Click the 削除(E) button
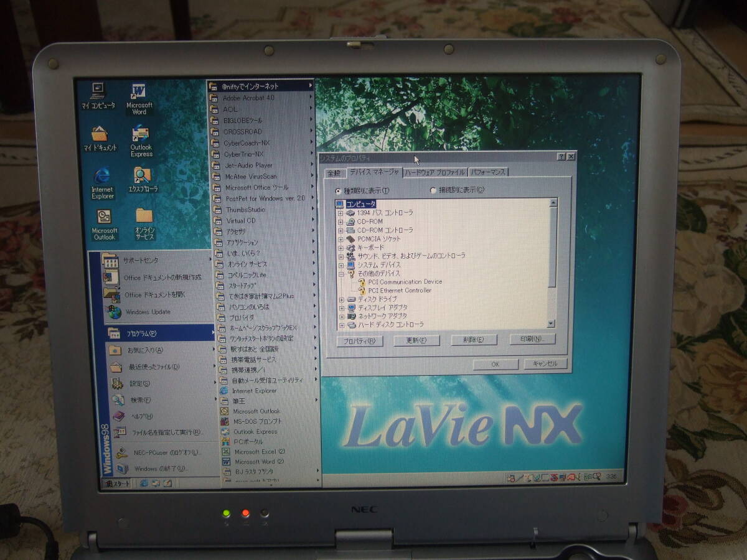This screenshot has width=747, height=560. coord(474,340)
